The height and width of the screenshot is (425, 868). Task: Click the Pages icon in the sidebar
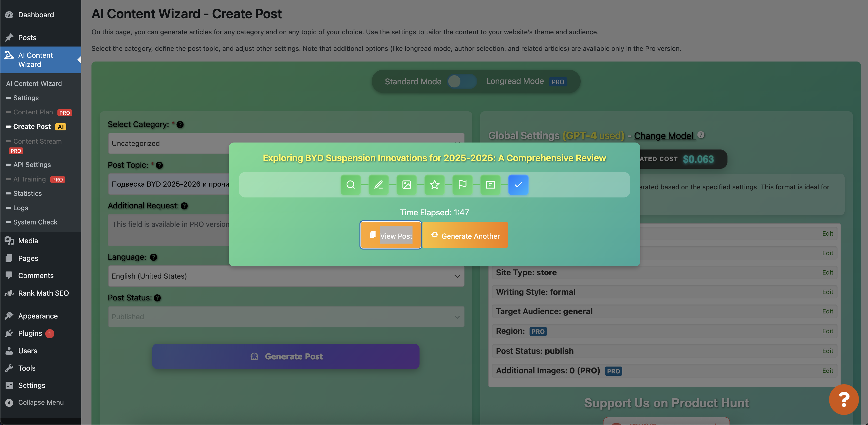(9, 258)
